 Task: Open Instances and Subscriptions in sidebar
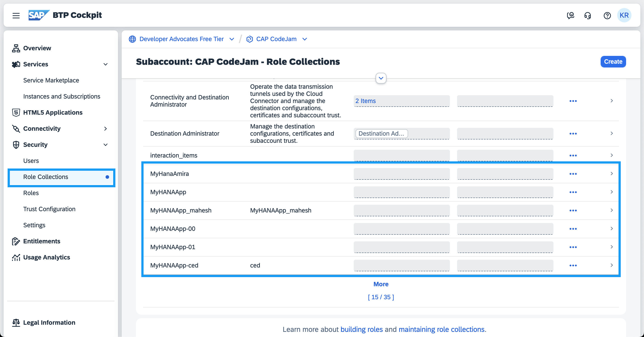pyautogui.click(x=61, y=96)
